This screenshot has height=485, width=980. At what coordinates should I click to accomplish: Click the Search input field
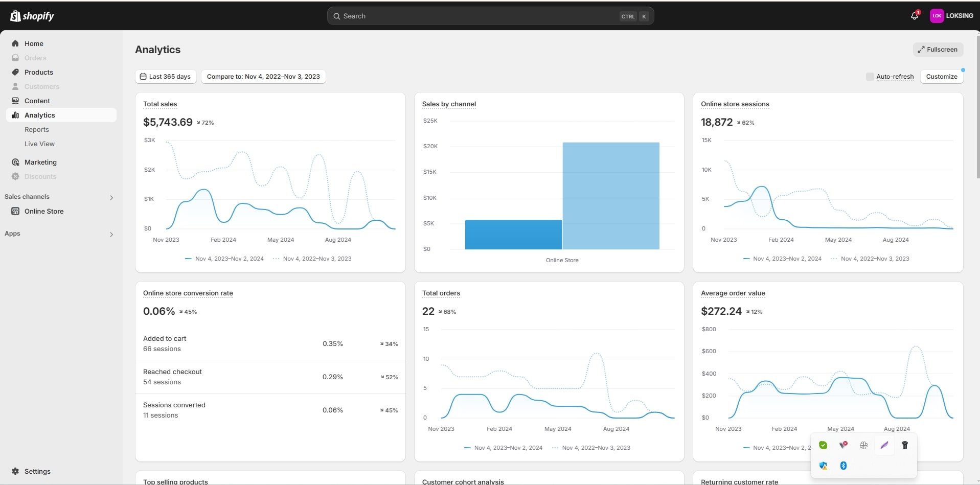pos(475,16)
